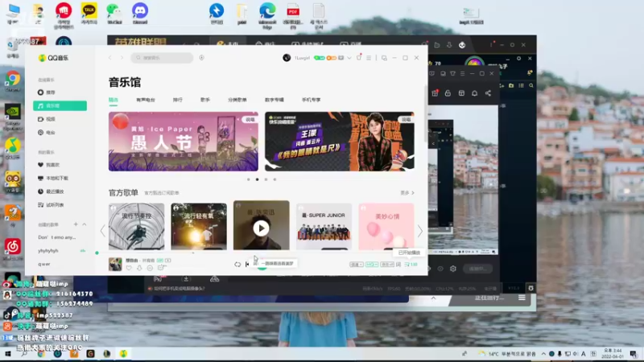Like the current song with heart icon
Image resolution: width=644 pixels, height=362 pixels.
[x=129, y=268]
